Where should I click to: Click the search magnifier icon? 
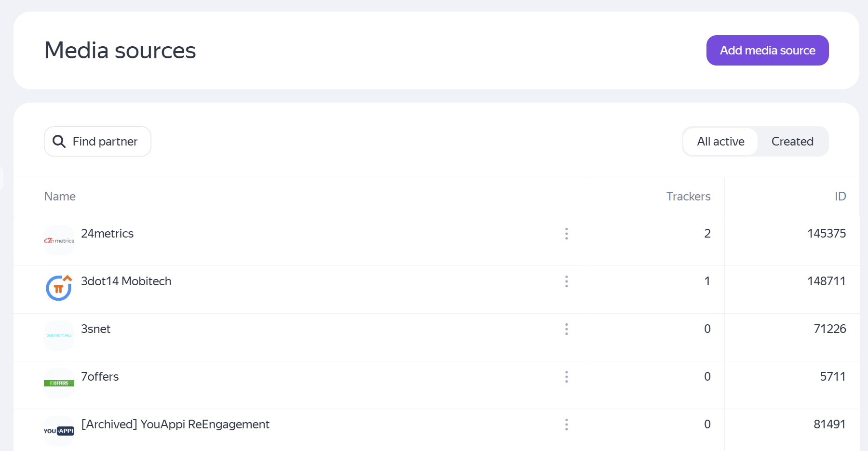click(x=59, y=141)
